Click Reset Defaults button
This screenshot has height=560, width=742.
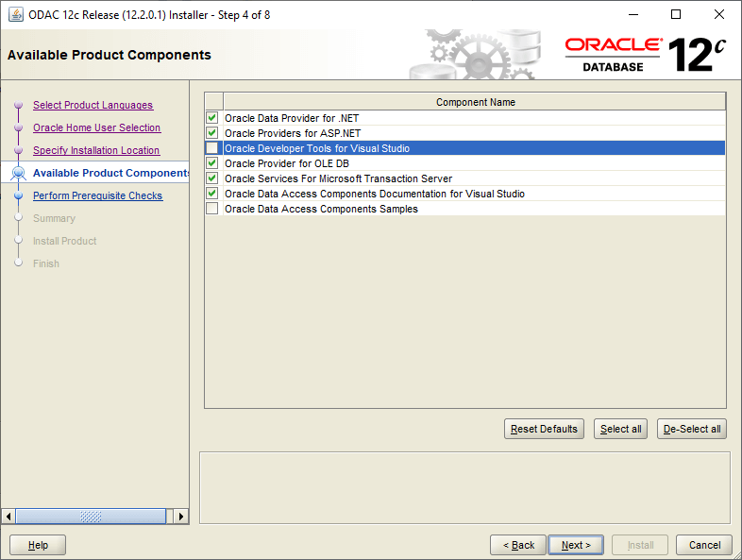(544, 429)
